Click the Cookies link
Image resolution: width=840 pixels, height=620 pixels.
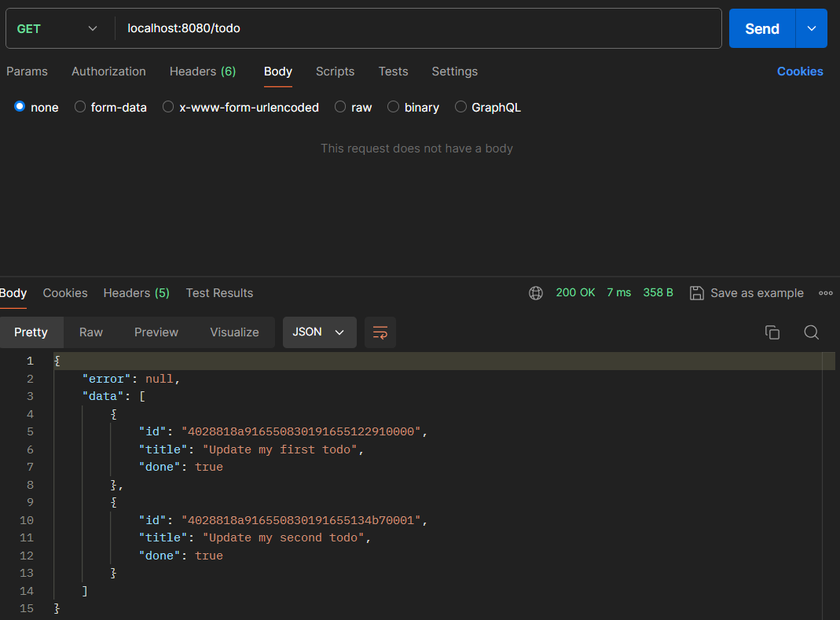(x=800, y=72)
